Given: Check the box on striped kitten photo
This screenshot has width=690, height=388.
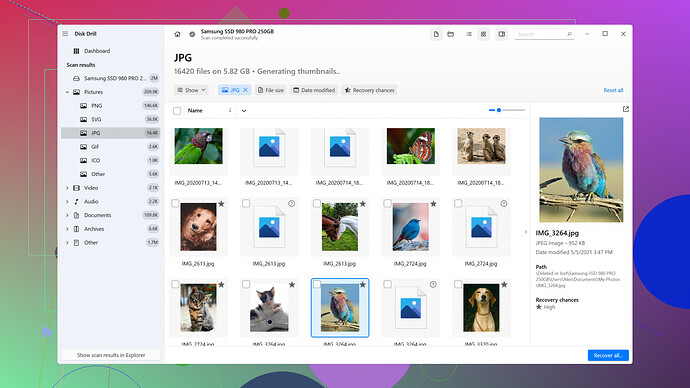Looking at the screenshot, I should coord(175,284).
